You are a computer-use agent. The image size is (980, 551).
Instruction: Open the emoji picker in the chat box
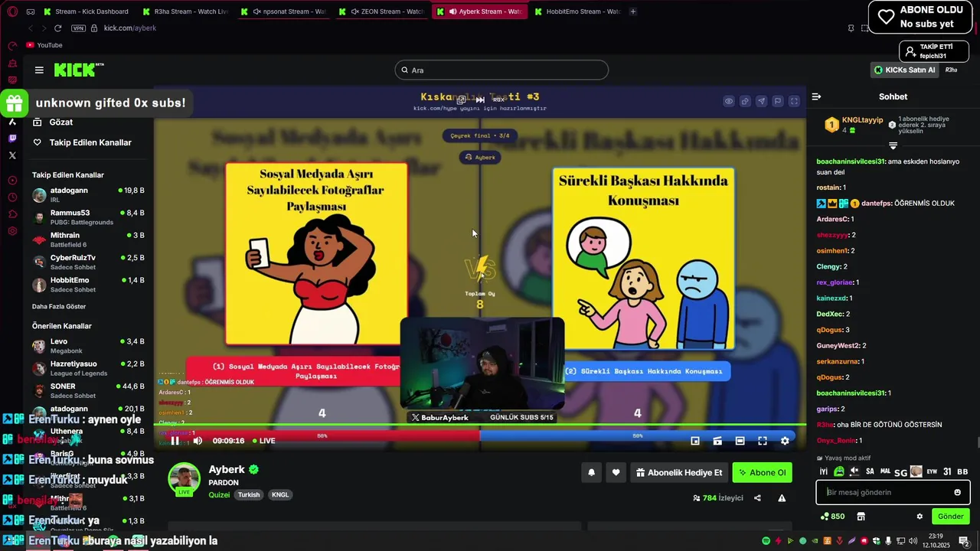pyautogui.click(x=957, y=492)
